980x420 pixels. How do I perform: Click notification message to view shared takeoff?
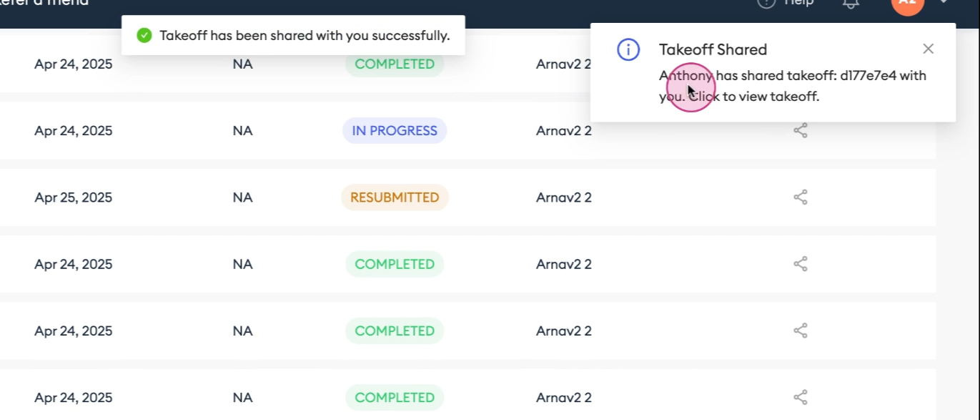[793, 86]
